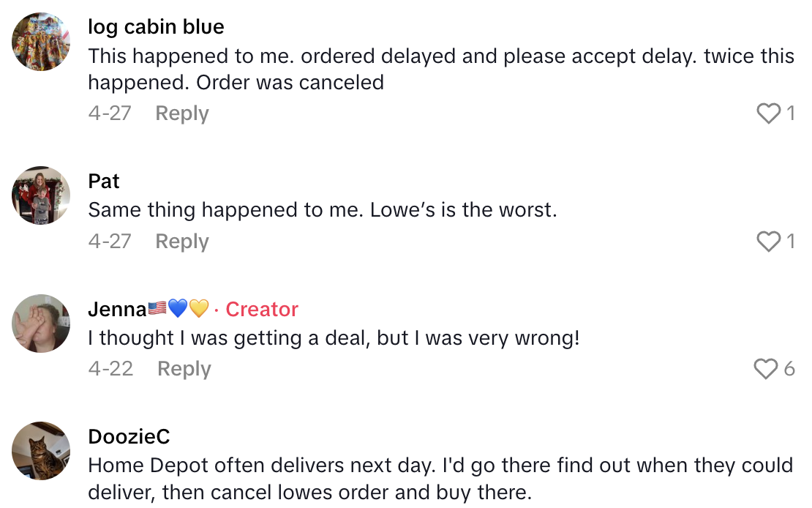812x508 pixels.
Task: Select DoozieC's Home Depot comment text
Action: [x=440, y=479]
